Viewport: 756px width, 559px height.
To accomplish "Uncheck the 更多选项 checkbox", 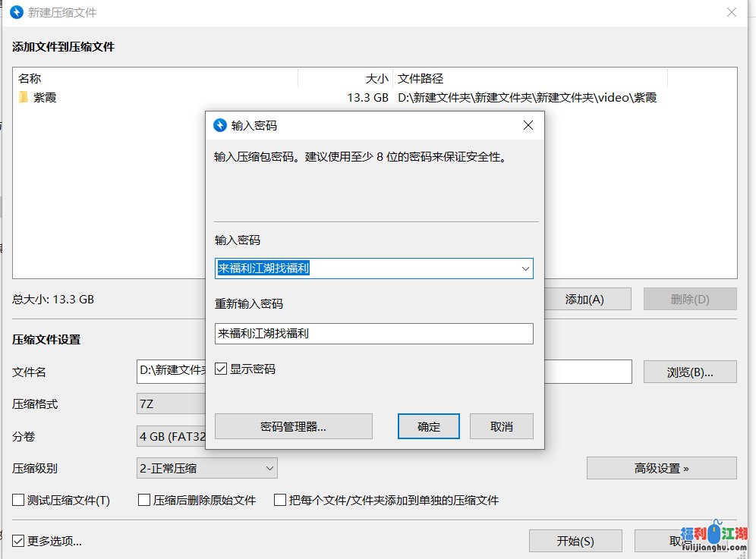I will pos(18,541).
